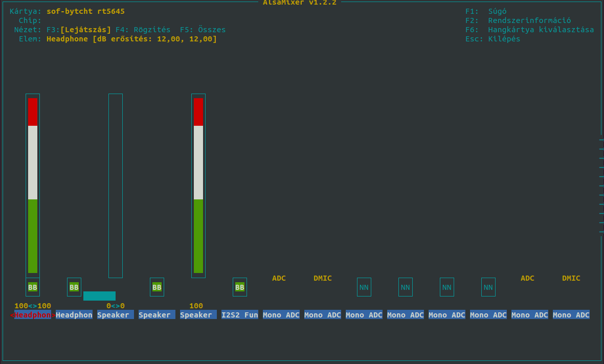
Task: Toggle the BB switch above I2S2 Fun
Action: 239,287
